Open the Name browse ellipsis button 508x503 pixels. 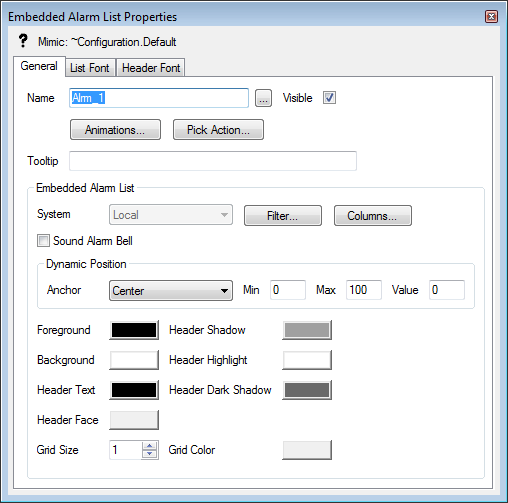tap(263, 98)
